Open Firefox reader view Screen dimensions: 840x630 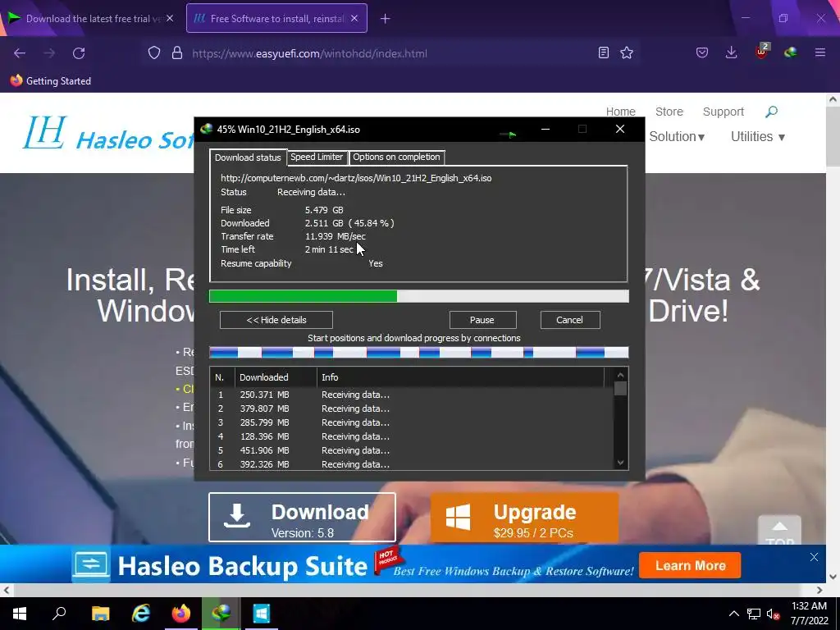click(x=603, y=52)
